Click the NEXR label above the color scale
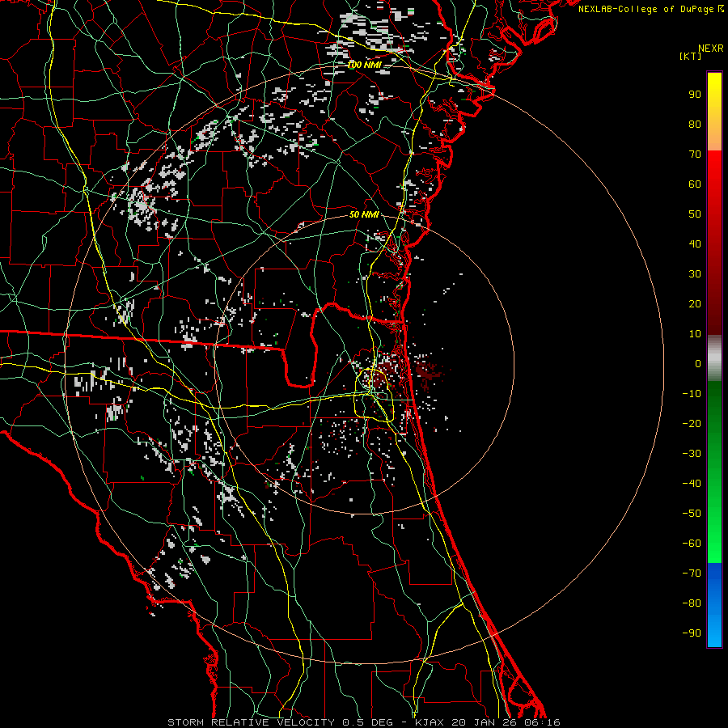 [x=711, y=49]
